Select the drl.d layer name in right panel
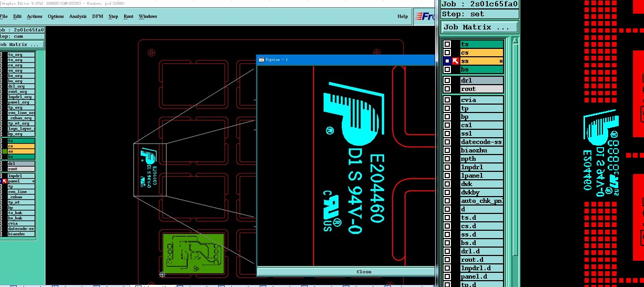Screen dimensions: 644x287 [x=481, y=251]
